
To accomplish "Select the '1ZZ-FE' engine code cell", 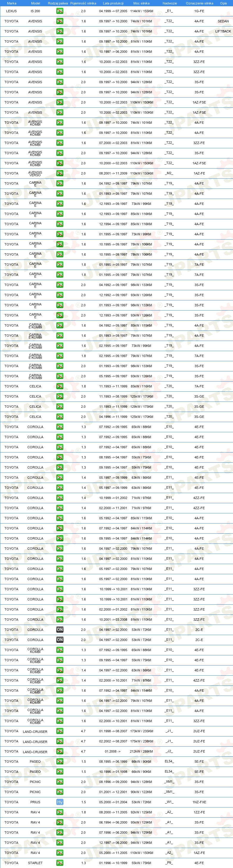I will 199,813.
